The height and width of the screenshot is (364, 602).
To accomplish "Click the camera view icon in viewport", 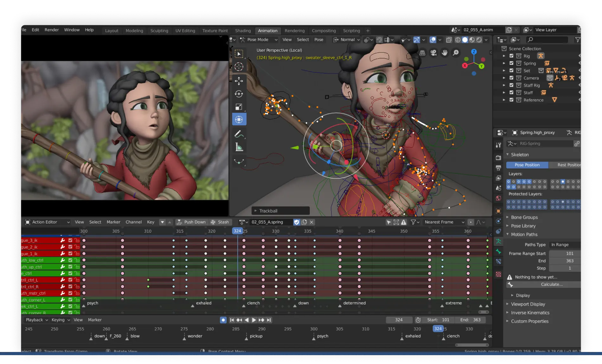I will click(433, 53).
